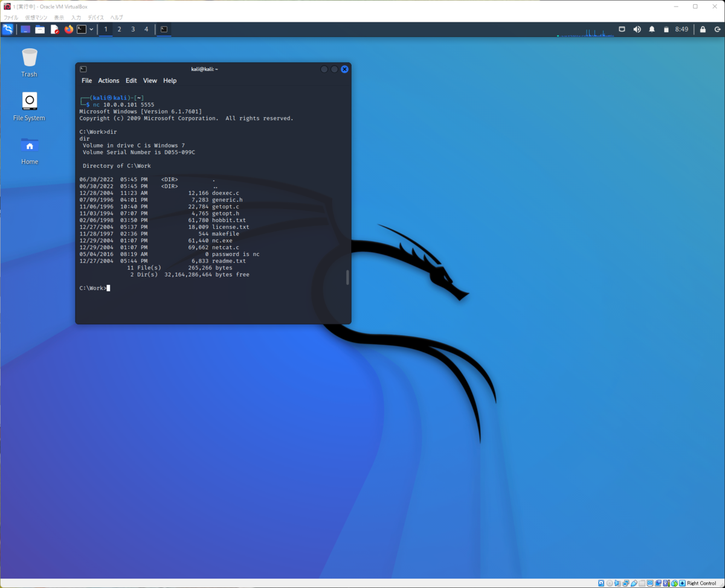Open VirtualBox ファイル menu
The height and width of the screenshot is (588, 725).
click(x=11, y=18)
